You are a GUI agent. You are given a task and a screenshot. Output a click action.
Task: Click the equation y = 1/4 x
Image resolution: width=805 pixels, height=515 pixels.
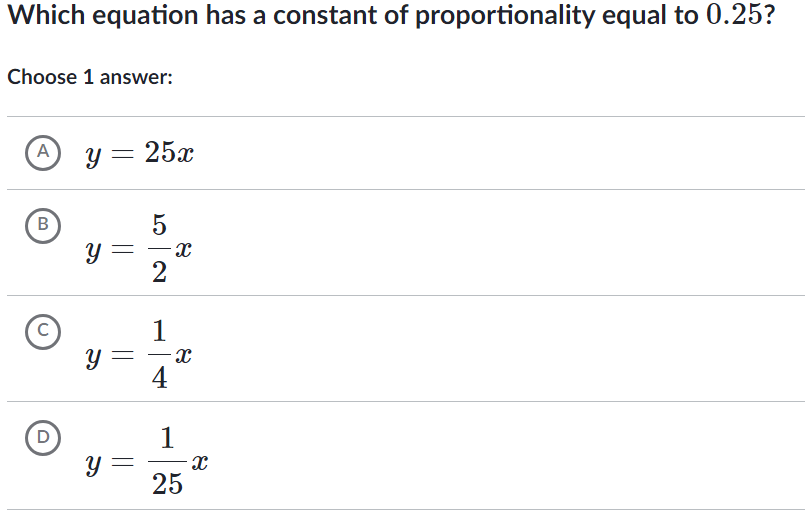(139, 355)
